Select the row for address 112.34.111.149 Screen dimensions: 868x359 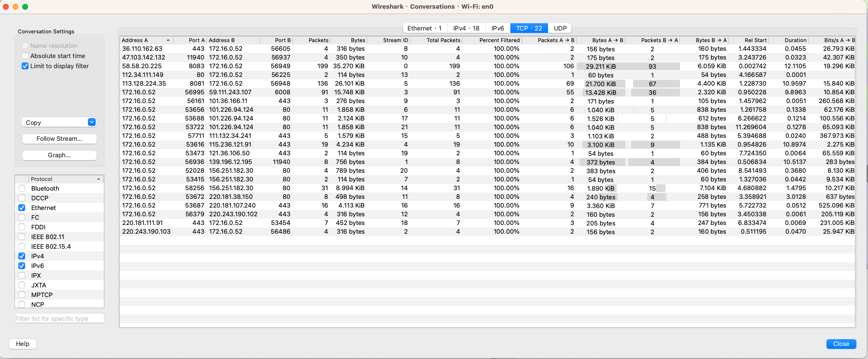tap(487, 75)
